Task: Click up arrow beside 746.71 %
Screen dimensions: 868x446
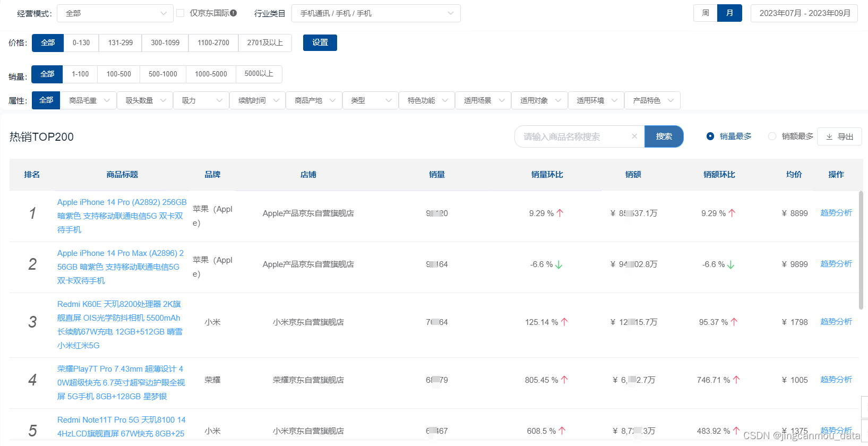Action: pos(736,380)
